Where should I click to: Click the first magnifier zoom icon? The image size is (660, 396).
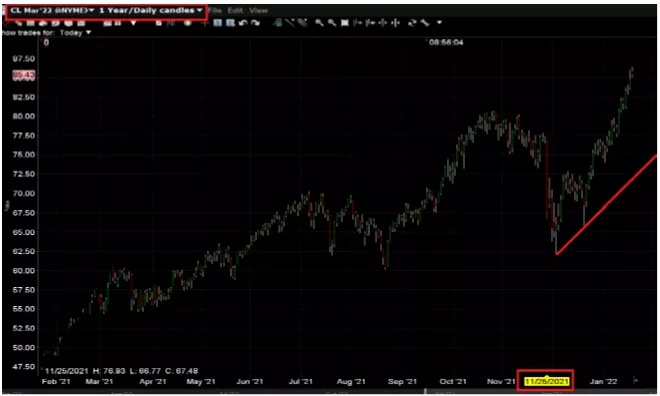coord(319,23)
